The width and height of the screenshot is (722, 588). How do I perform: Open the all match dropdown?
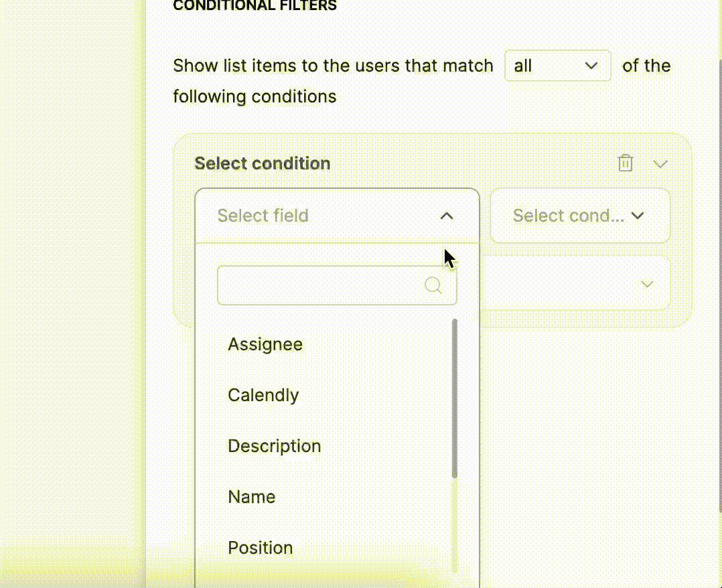tap(557, 66)
